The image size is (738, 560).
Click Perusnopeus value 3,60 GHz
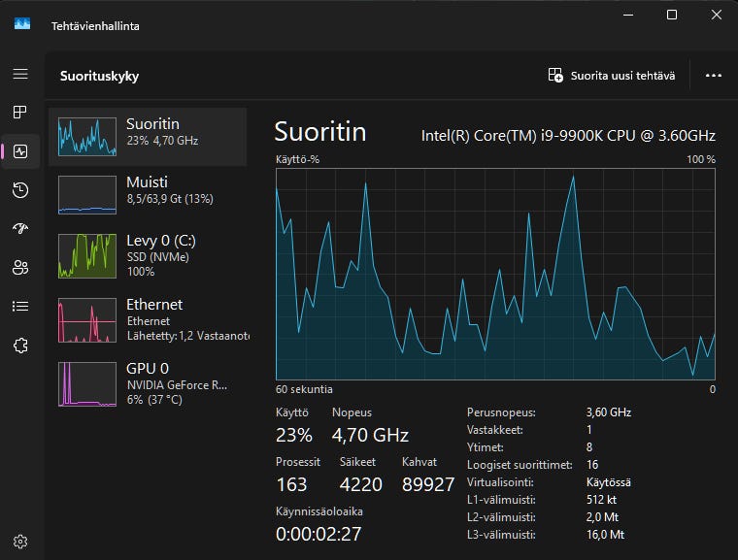tap(609, 412)
